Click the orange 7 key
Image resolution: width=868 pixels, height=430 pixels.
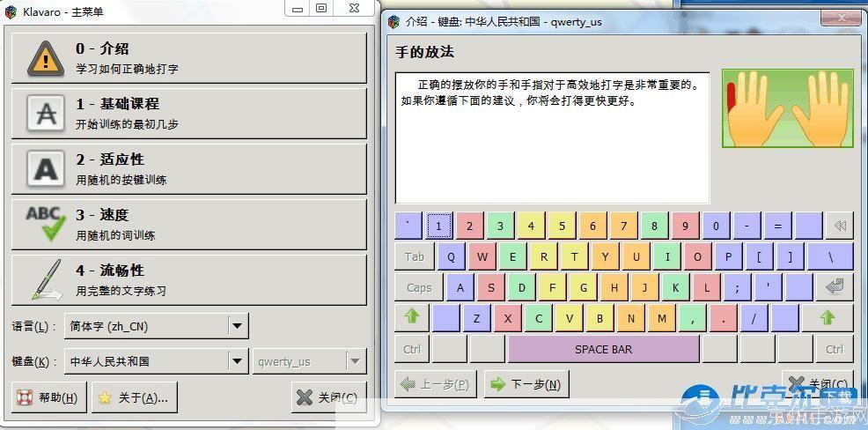pyautogui.click(x=624, y=226)
